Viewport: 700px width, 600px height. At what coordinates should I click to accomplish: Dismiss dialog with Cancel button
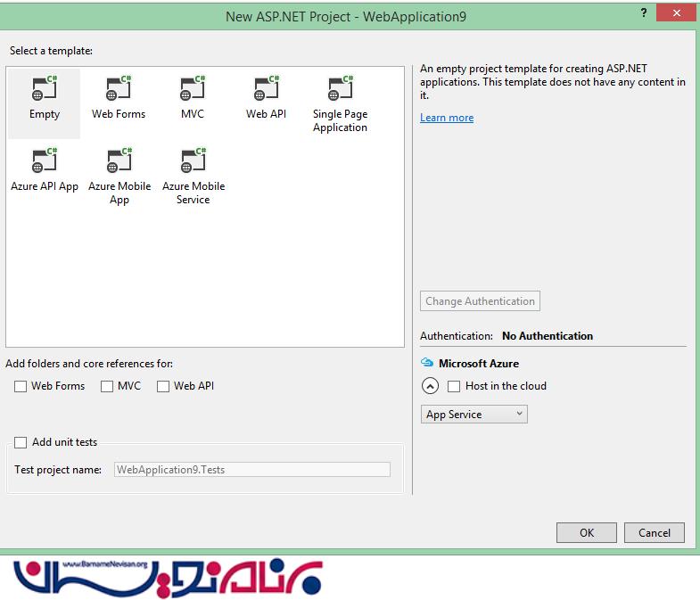tap(654, 532)
